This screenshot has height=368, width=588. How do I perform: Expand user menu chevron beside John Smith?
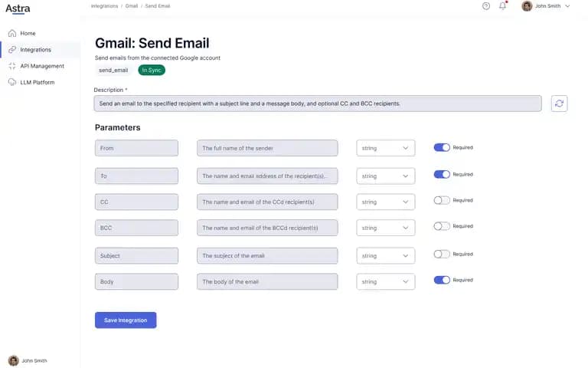click(568, 6)
